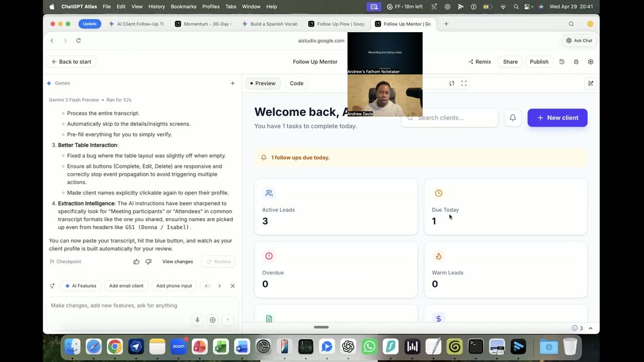Open the settings gear icon in top bar
644x362 pixels.
tap(591, 62)
